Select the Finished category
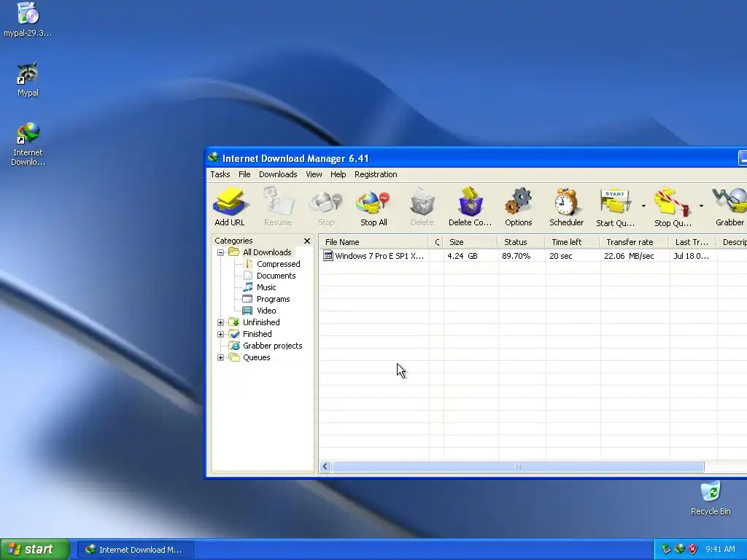The image size is (747, 560). point(258,334)
